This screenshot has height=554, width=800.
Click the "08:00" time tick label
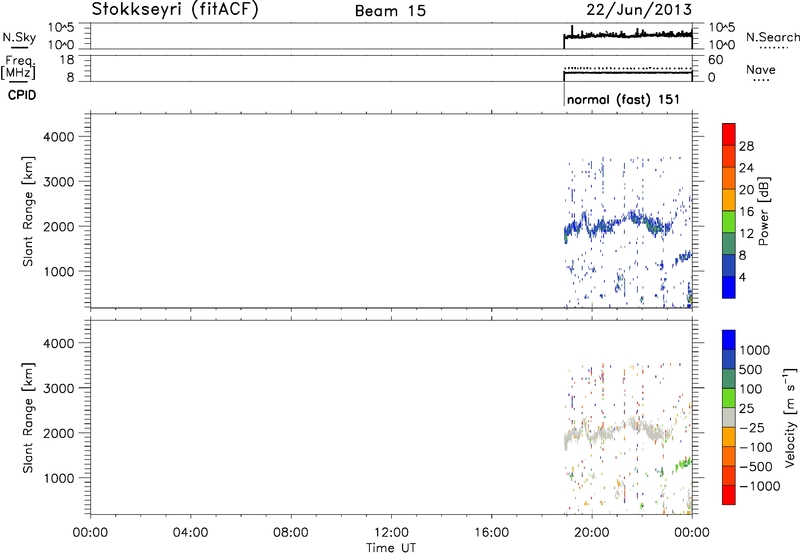[x=290, y=533]
